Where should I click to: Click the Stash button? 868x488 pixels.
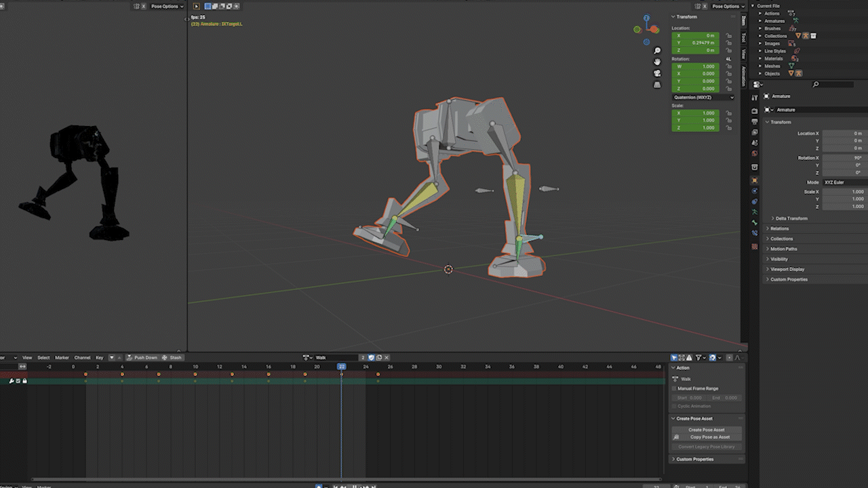[x=172, y=357]
